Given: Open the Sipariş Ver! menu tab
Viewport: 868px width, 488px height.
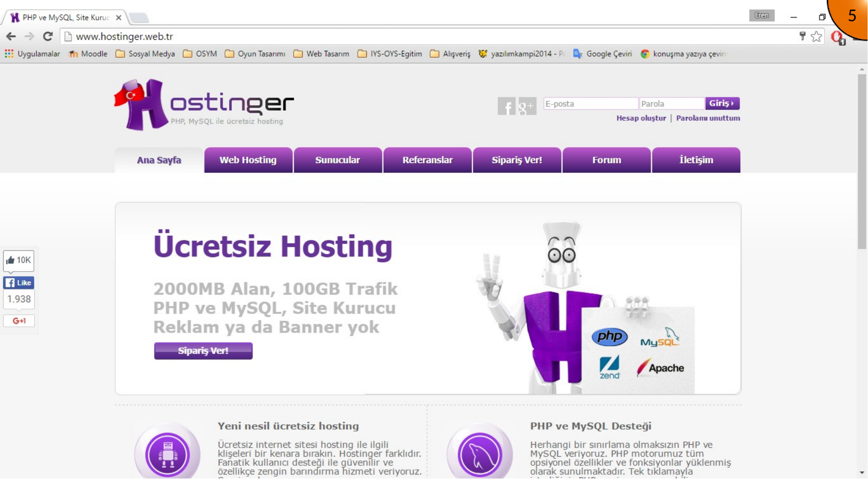Looking at the screenshot, I should pos(517,160).
